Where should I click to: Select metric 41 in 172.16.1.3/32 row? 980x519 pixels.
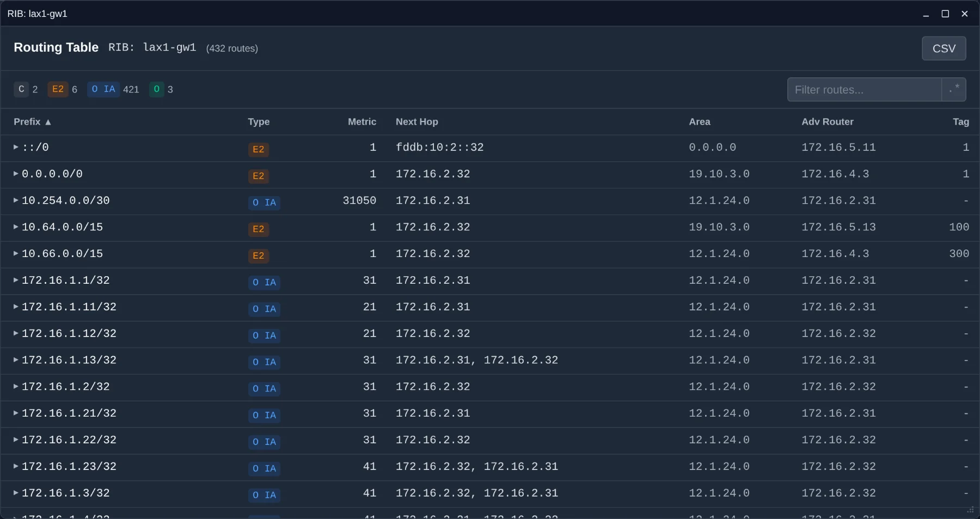pyautogui.click(x=370, y=493)
